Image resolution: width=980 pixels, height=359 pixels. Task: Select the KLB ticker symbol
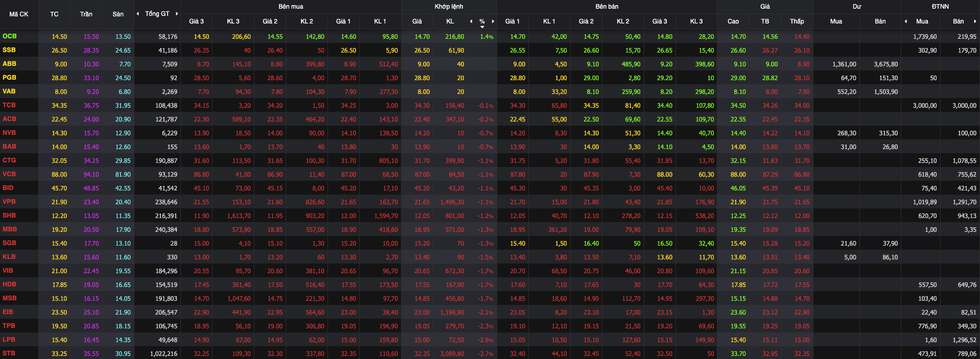(x=9, y=257)
